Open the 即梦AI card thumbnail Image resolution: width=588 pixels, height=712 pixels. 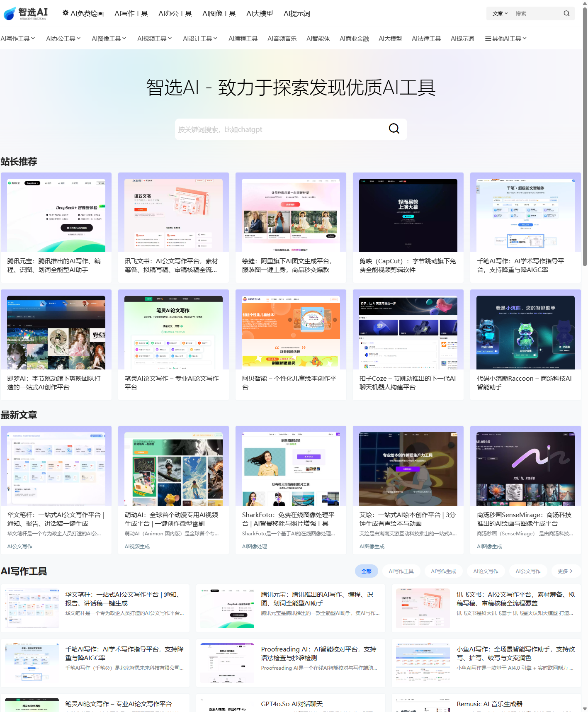pos(56,333)
